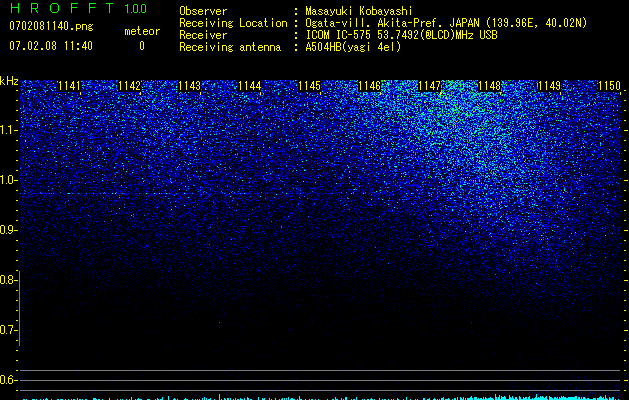Click the Receiving Location label

[233, 23]
